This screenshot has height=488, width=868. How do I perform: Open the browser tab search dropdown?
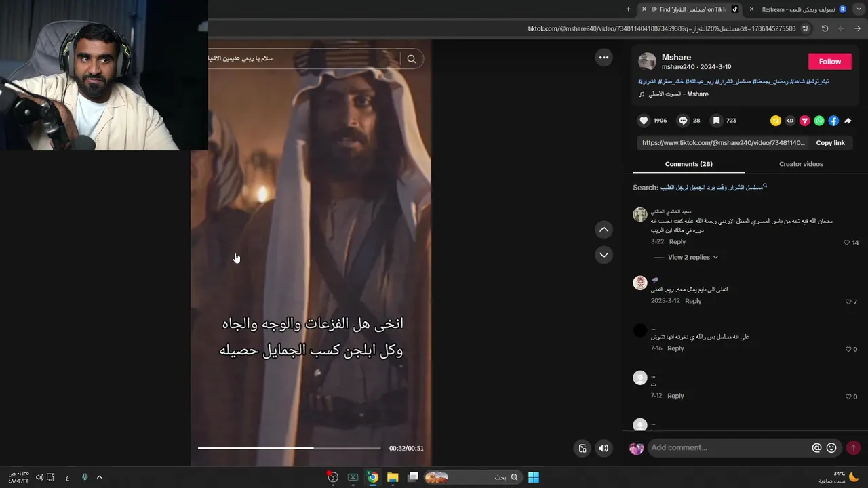click(858, 9)
